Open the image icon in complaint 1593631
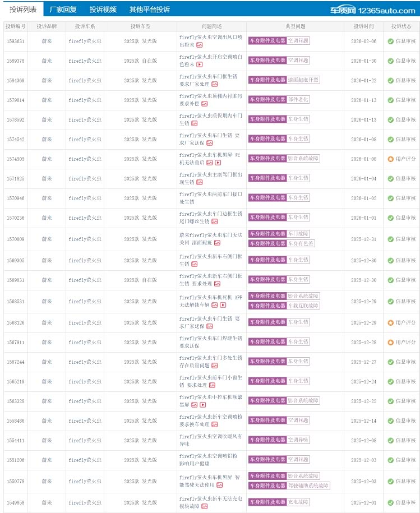The width and height of the screenshot is (420, 513). (199, 45)
